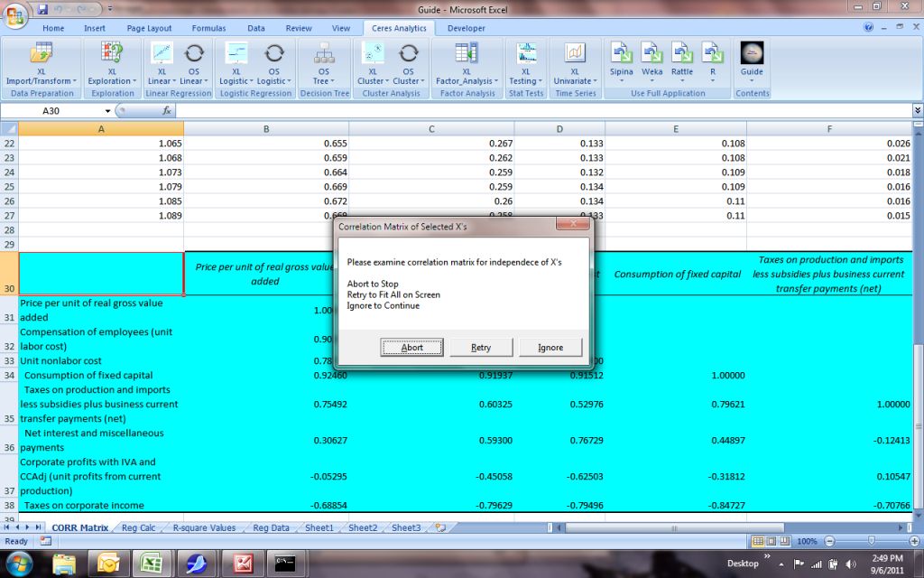The width and height of the screenshot is (924, 578).
Task: Open Excel Help question mark
Action: click(x=869, y=28)
